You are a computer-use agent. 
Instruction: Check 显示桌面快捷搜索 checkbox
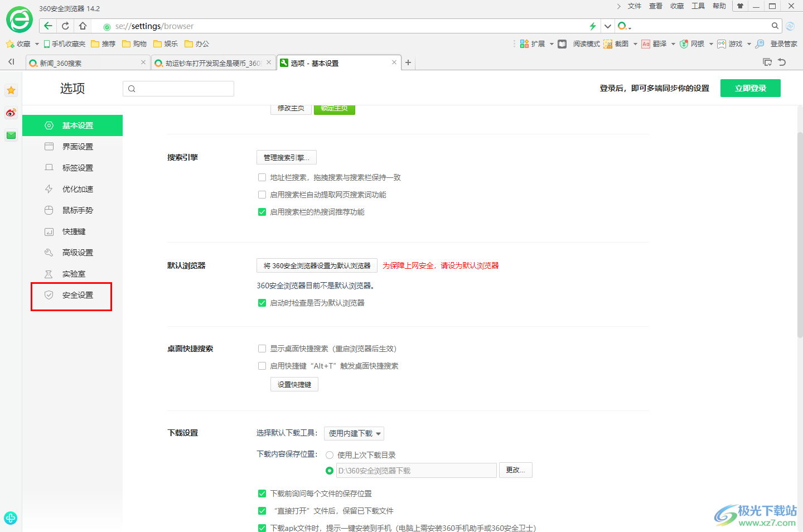(x=262, y=349)
